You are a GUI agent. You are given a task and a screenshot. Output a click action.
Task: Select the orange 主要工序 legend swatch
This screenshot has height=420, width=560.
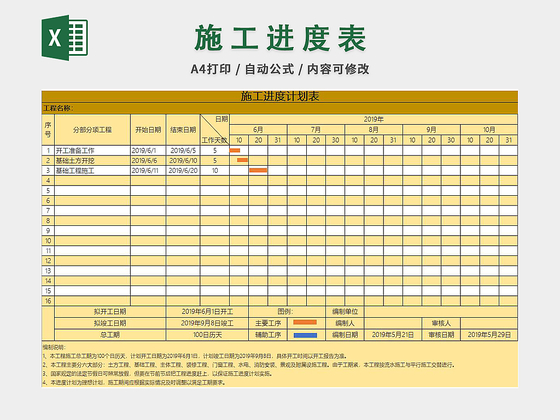(x=305, y=322)
